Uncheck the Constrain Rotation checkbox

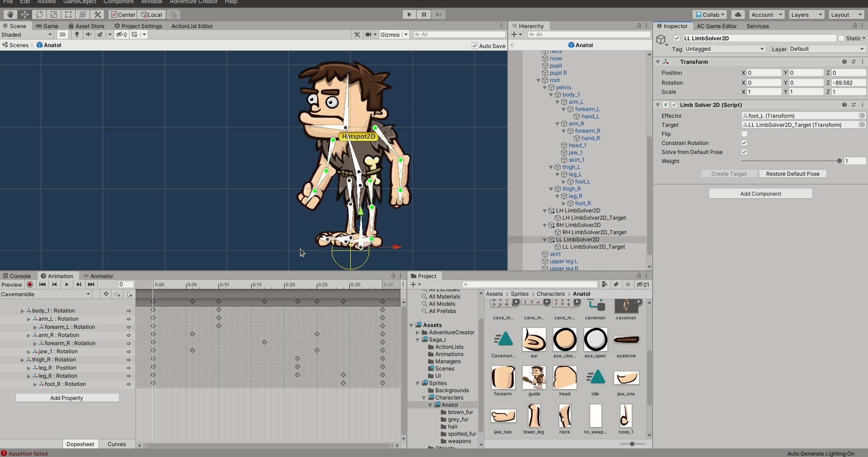click(744, 143)
